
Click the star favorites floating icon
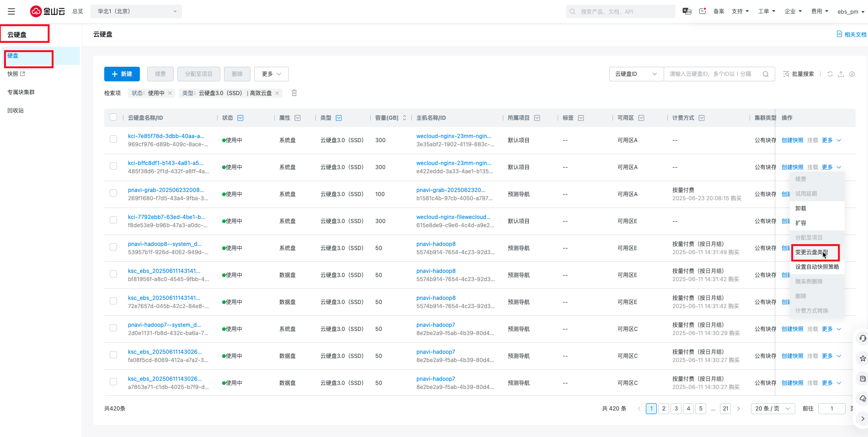tap(863, 358)
